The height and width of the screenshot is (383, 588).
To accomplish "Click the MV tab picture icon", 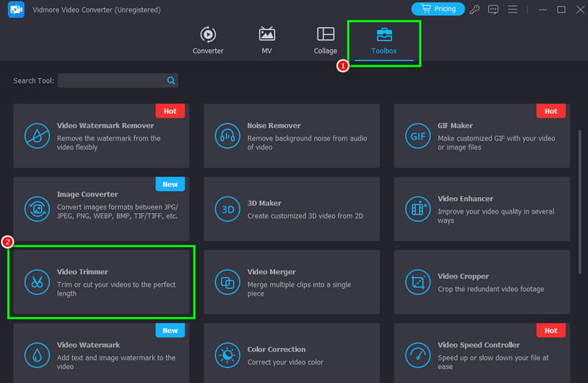I will click(x=267, y=34).
